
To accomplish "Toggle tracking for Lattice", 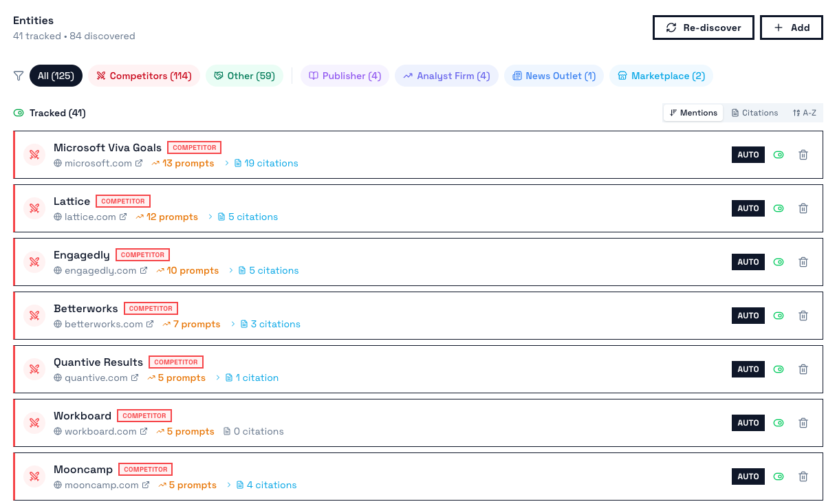I will (x=778, y=208).
